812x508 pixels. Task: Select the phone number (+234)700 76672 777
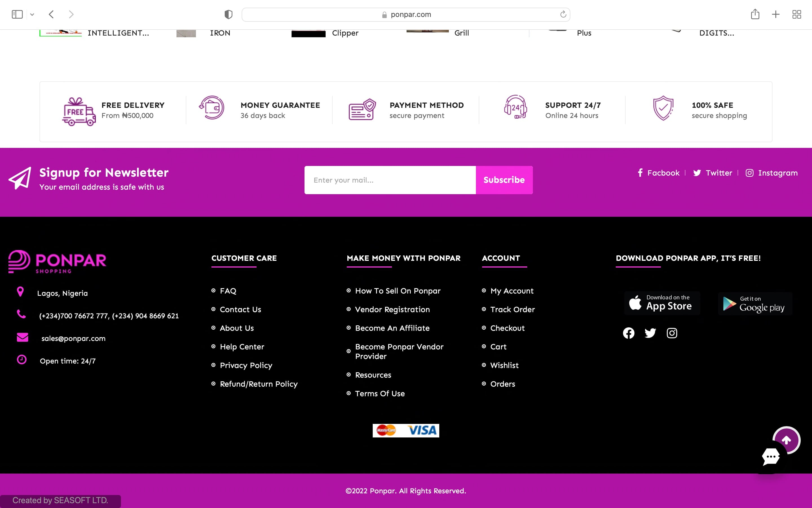(x=74, y=316)
